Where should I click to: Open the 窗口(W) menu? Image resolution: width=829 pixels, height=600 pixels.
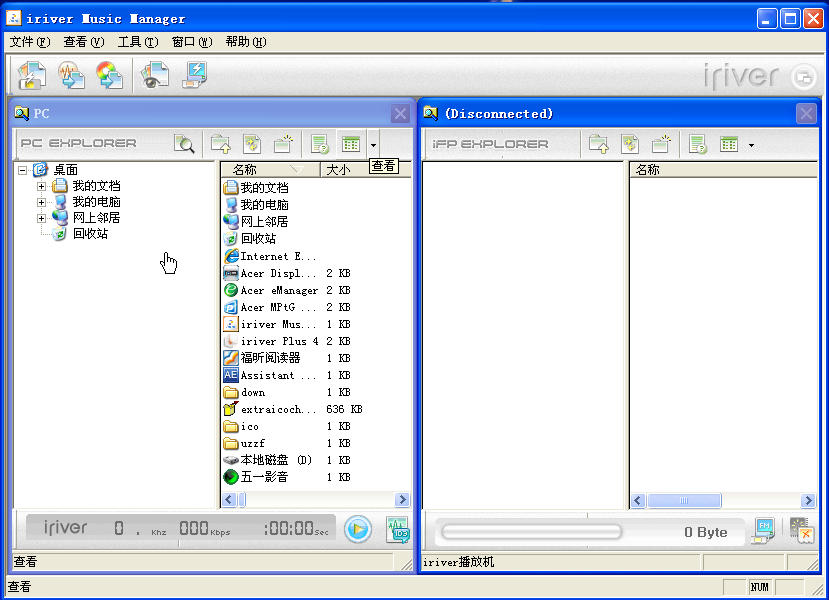pyautogui.click(x=192, y=42)
